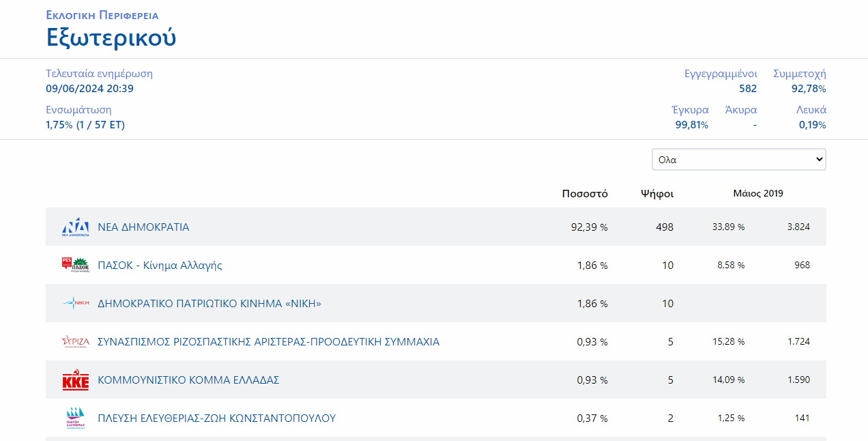Image resolution: width=868 pixels, height=441 pixels.
Task: Click the KKE party logo
Action: tap(76, 380)
